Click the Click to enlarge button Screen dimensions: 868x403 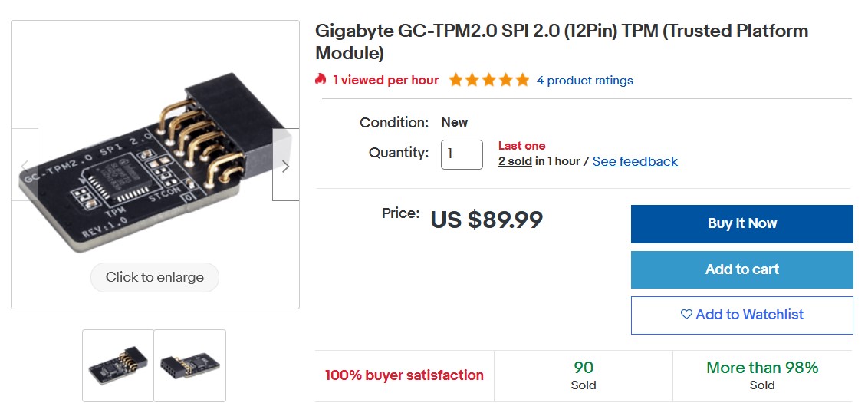click(155, 277)
